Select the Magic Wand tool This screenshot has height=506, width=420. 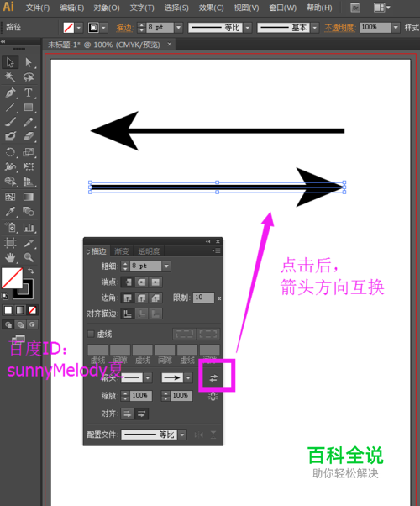10,77
